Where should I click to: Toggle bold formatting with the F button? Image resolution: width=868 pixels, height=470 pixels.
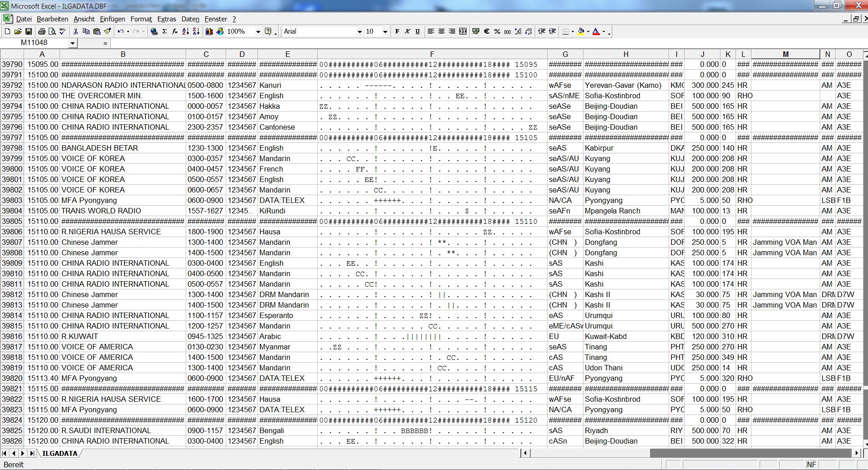(397, 31)
